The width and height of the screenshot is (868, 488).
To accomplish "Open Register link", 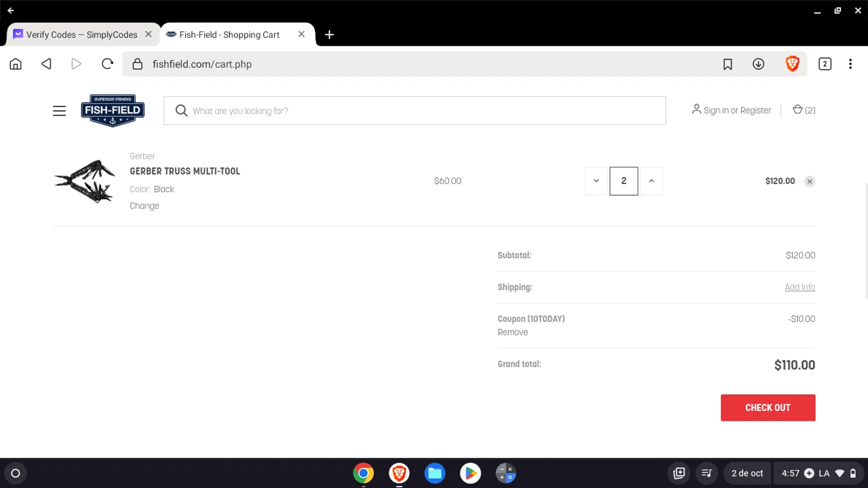I will [755, 110].
